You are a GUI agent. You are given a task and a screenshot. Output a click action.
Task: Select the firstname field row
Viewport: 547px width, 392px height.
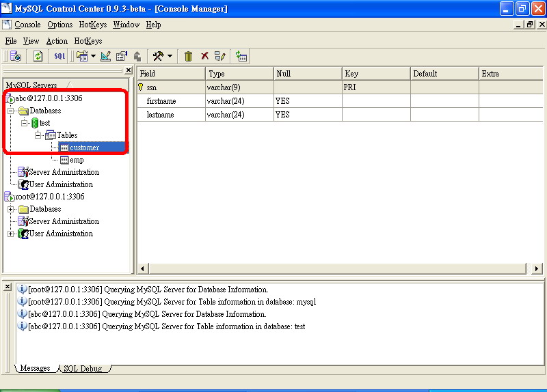(340, 101)
